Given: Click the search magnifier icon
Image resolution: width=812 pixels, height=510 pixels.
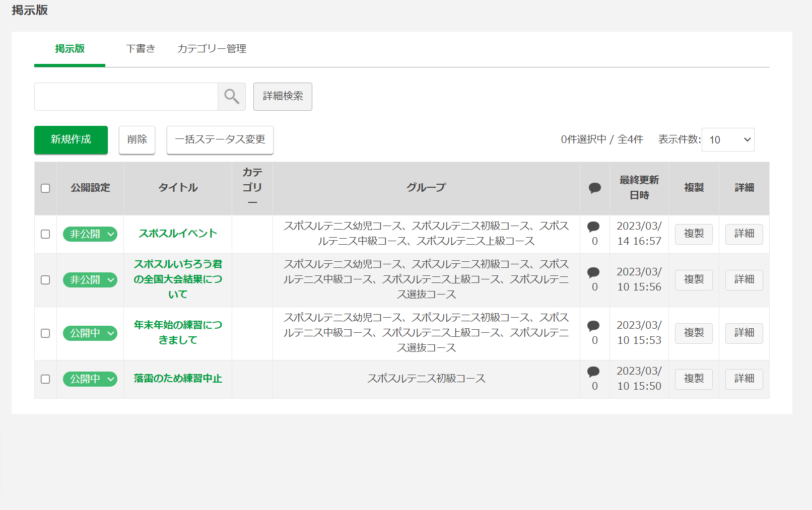Looking at the screenshot, I should coord(232,96).
